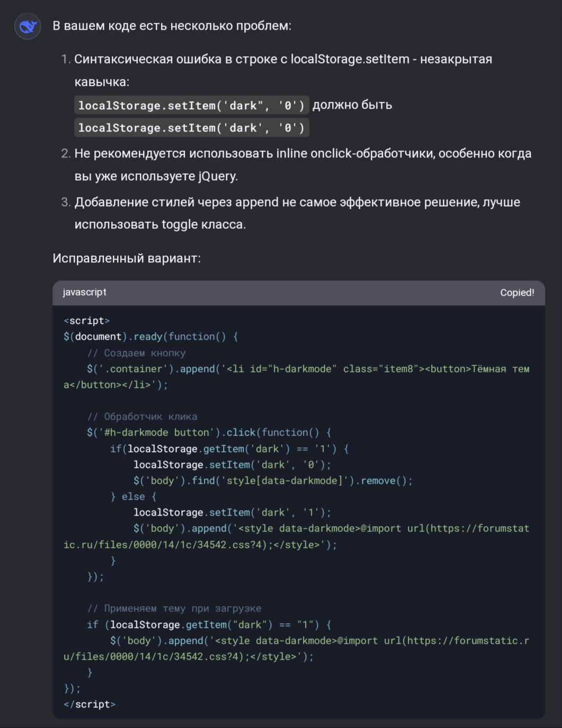Click the DeepSeek whale avatar icon

tap(28, 26)
